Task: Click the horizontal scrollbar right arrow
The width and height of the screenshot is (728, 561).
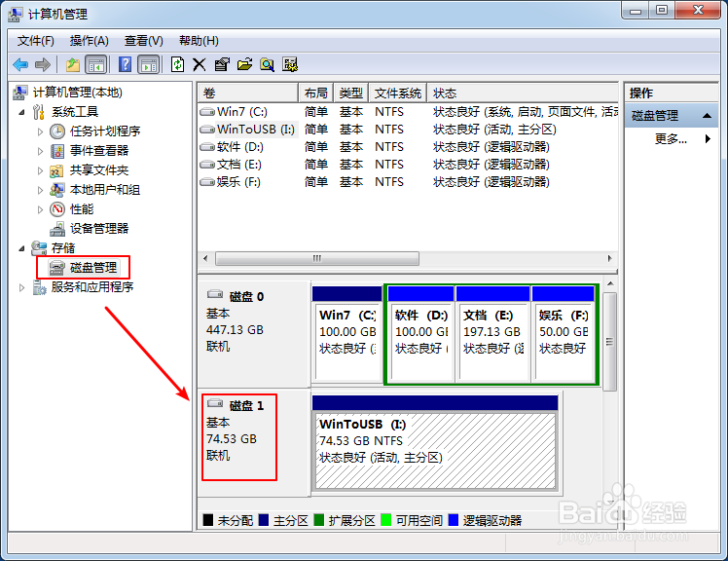Action: tap(609, 258)
